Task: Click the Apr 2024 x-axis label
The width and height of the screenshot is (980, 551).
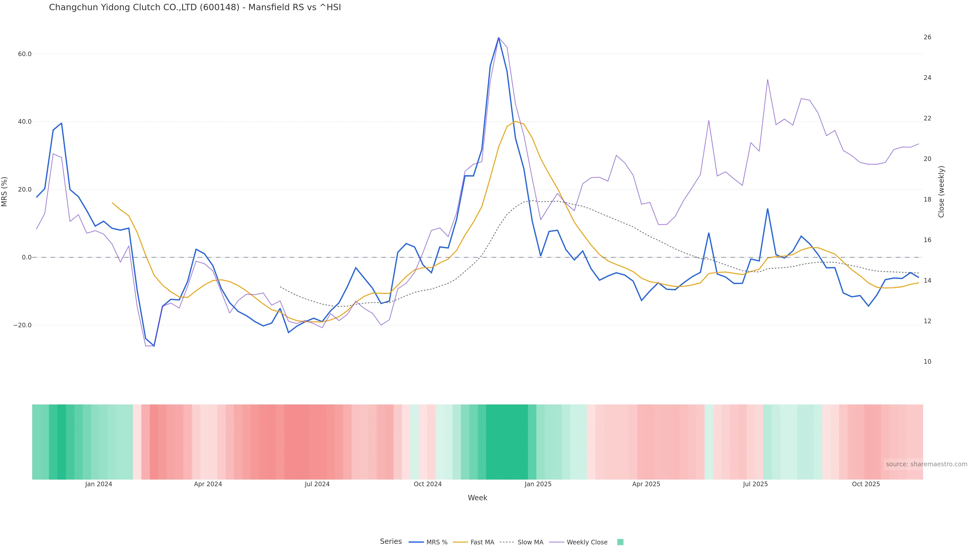Action: pyautogui.click(x=208, y=484)
